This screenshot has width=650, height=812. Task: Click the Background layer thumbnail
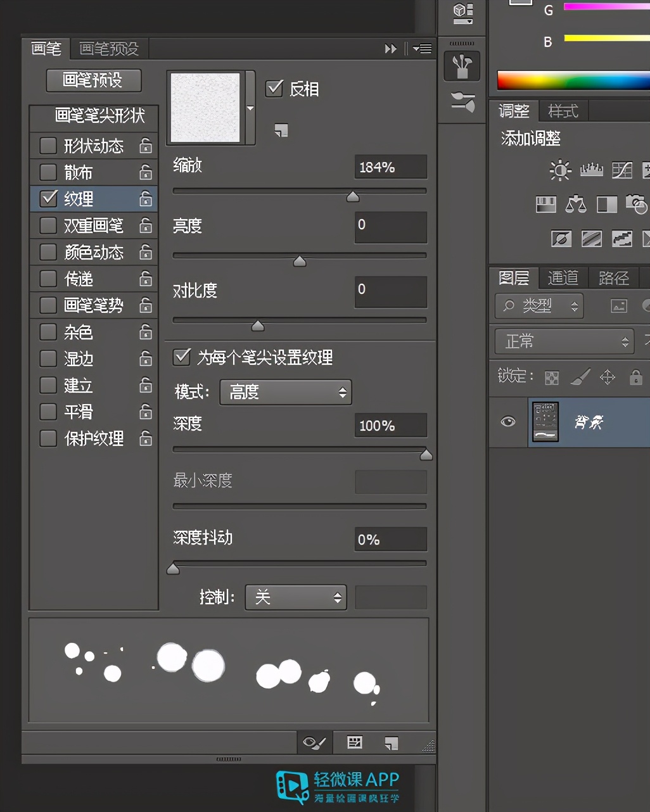pyautogui.click(x=544, y=422)
